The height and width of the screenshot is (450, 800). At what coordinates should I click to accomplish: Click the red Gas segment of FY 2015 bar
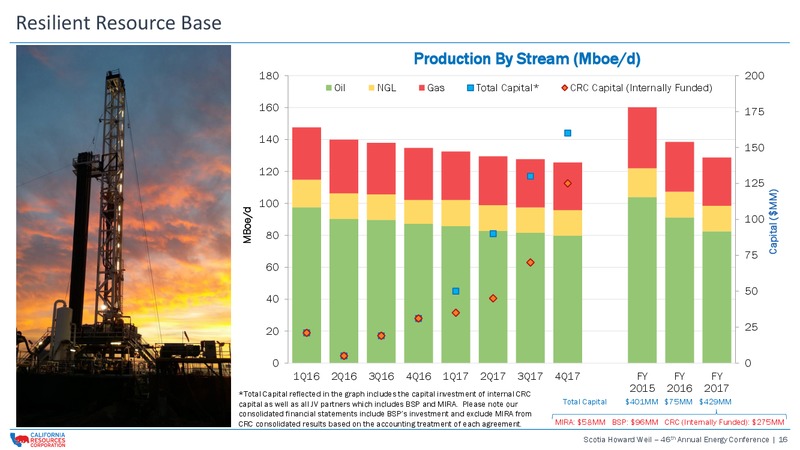click(642, 138)
